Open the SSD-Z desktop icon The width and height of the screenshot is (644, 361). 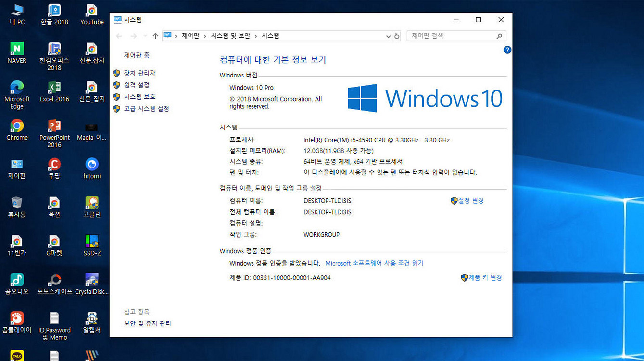[92, 245]
